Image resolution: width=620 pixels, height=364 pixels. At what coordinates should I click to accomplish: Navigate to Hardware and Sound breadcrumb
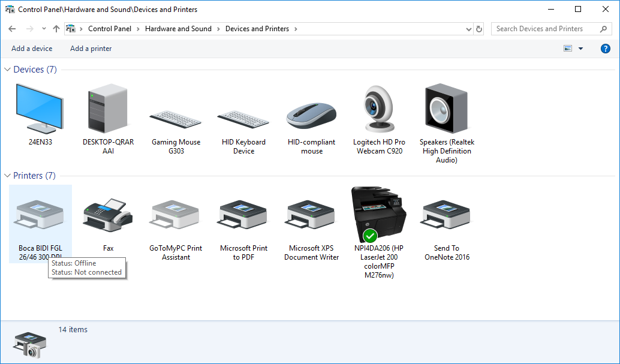[178, 29]
